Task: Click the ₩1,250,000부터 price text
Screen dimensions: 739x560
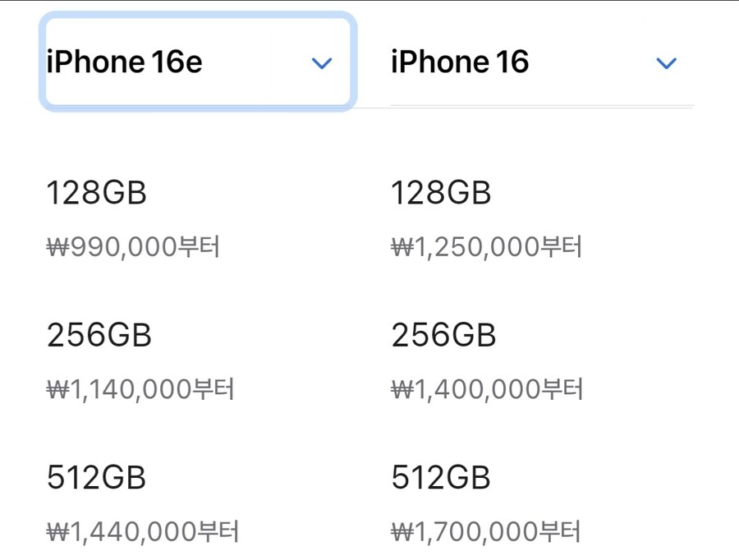Action: (487, 246)
